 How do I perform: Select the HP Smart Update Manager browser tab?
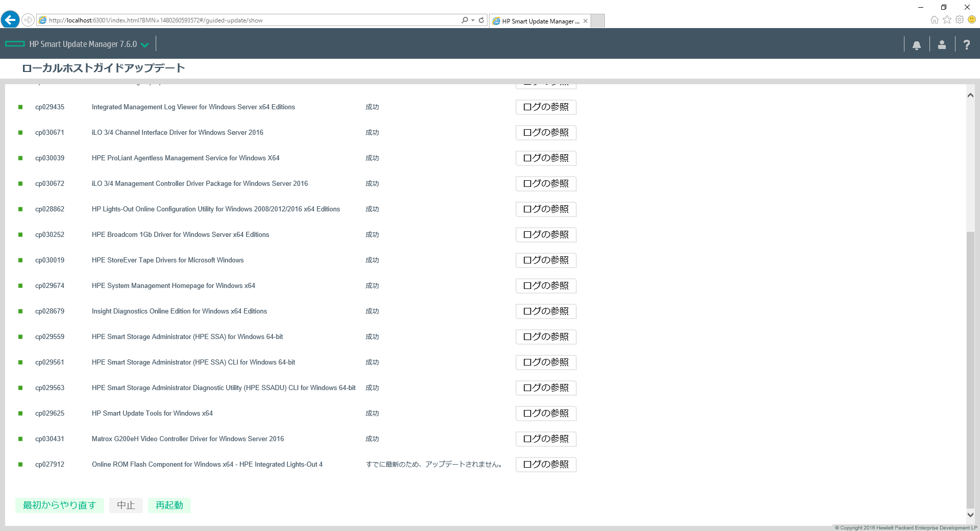click(x=540, y=21)
